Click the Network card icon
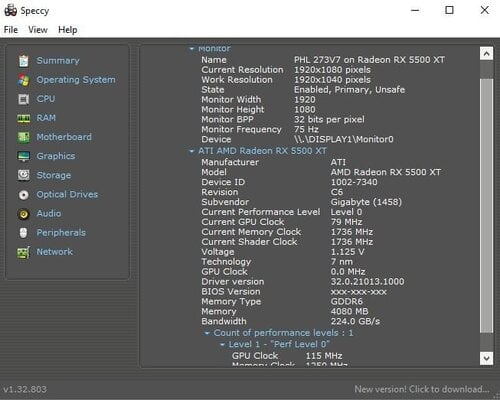500x400 pixels. click(23, 252)
